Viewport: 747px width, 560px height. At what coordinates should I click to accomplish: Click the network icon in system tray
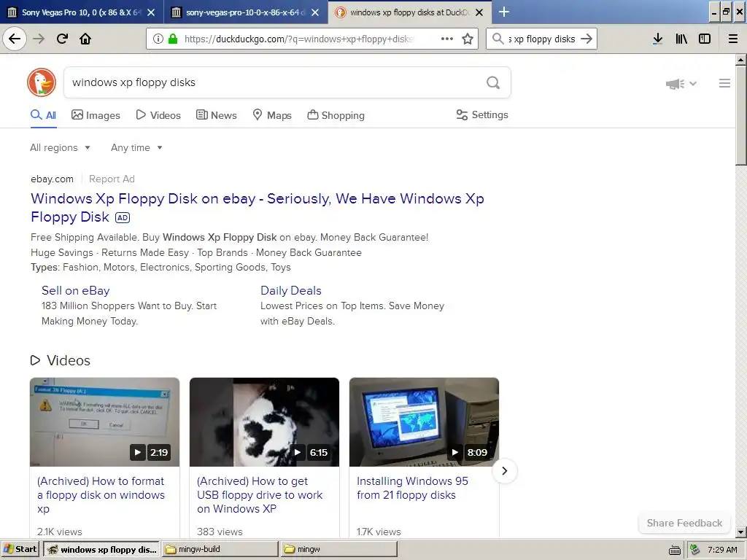pos(695,550)
